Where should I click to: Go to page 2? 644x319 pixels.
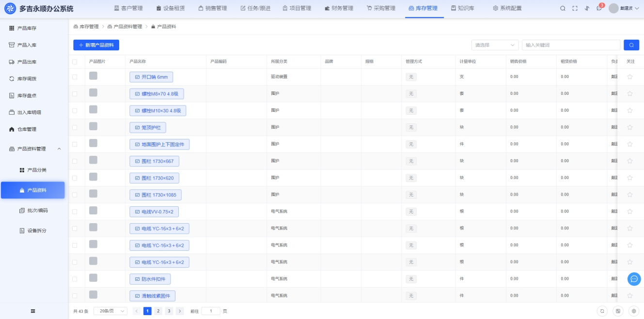[158, 311]
